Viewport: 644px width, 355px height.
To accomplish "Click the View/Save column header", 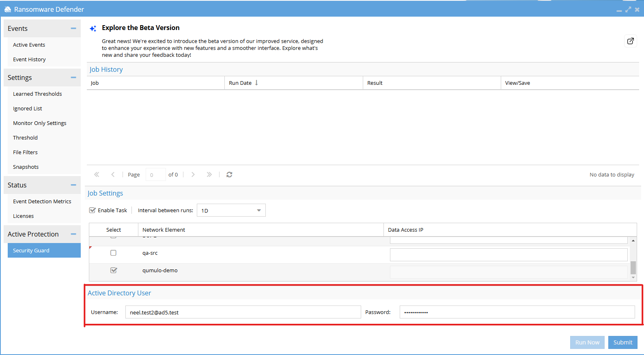I will coord(570,83).
